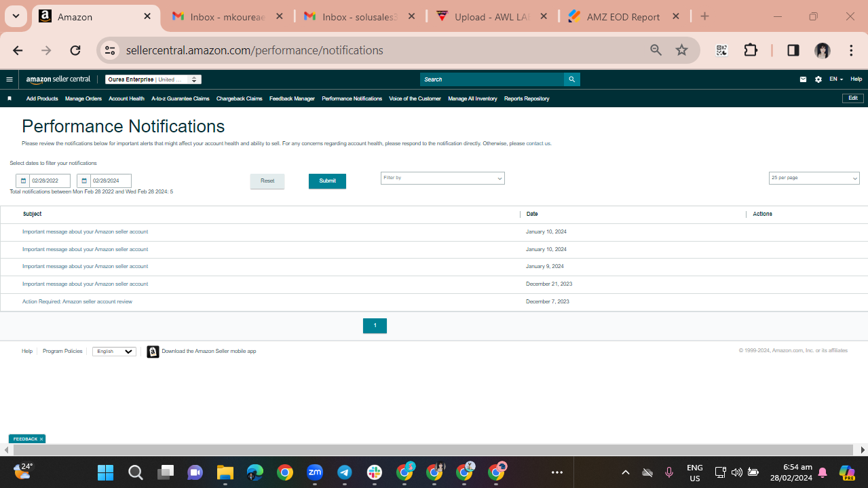Bookmark this page with the star icon
This screenshot has width=868, height=488.
pos(682,50)
